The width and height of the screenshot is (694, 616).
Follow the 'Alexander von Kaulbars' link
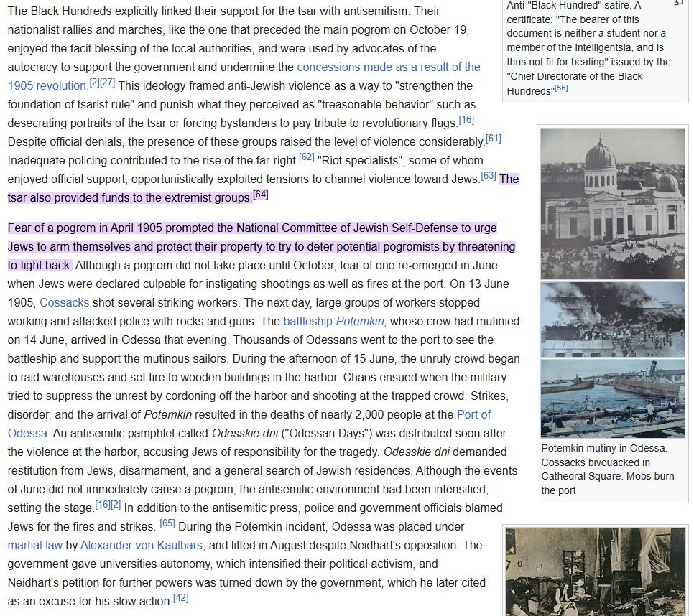142,545
